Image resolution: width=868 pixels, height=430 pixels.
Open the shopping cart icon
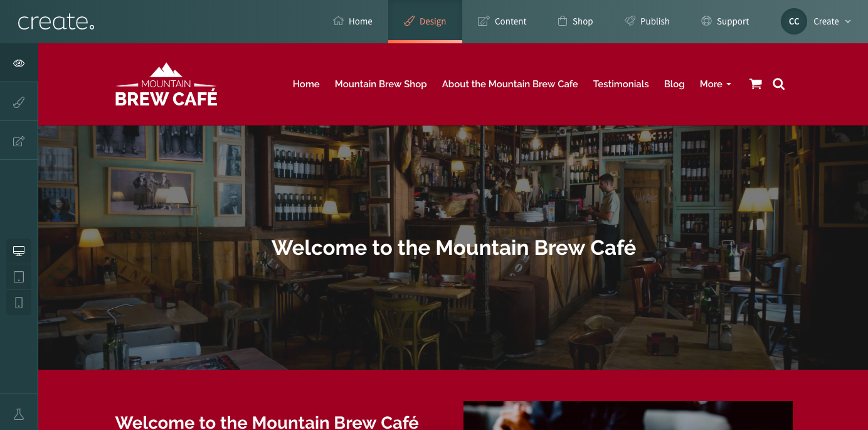pos(756,84)
